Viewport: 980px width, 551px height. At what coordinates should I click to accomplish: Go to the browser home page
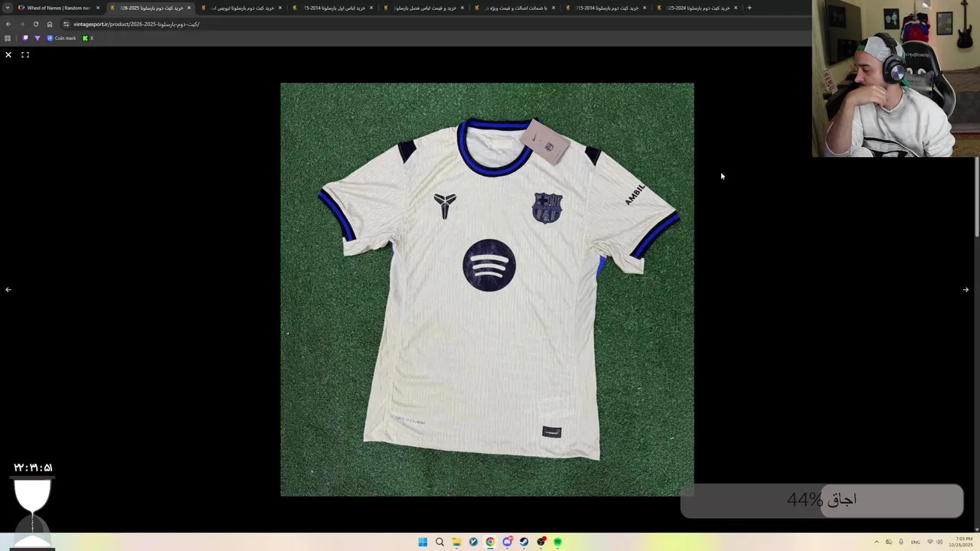point(50,24)
